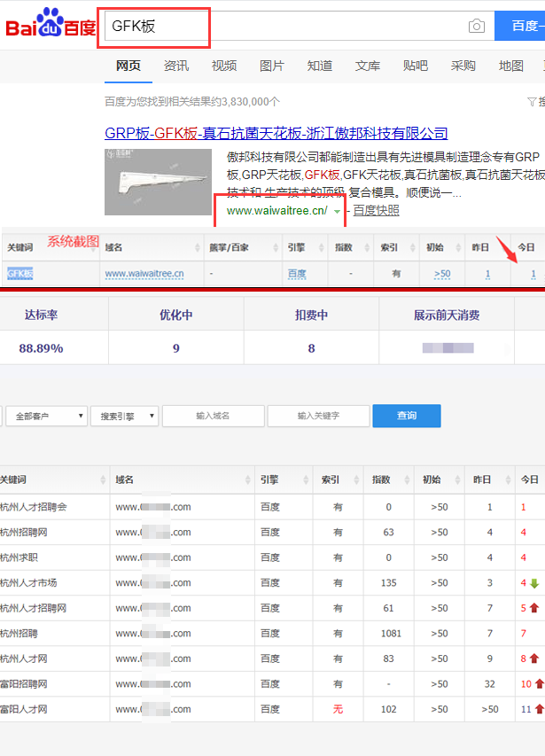Image resolution: width=545 pixels, height=756 pixels.
Task: Open the 全部客户 dropdown
Action: click(x=46, y=416)
